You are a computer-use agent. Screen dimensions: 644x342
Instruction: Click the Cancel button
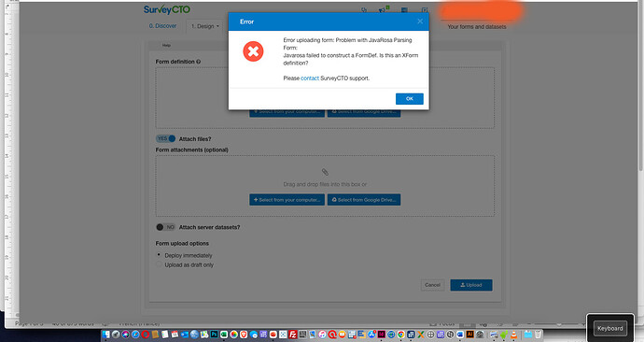(x=432, y=285)
